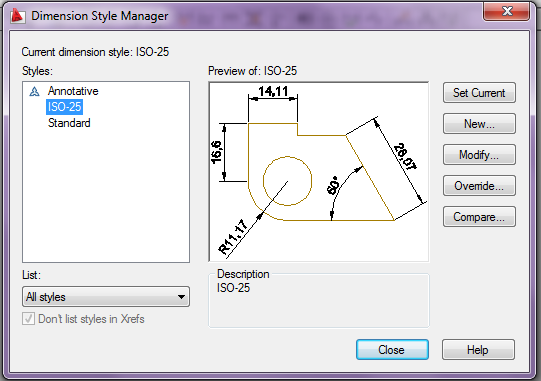The height and width of the screenshot is (381, 541).
Task: Click the ISO-25 text under Description
Action: tap(233, 288)
